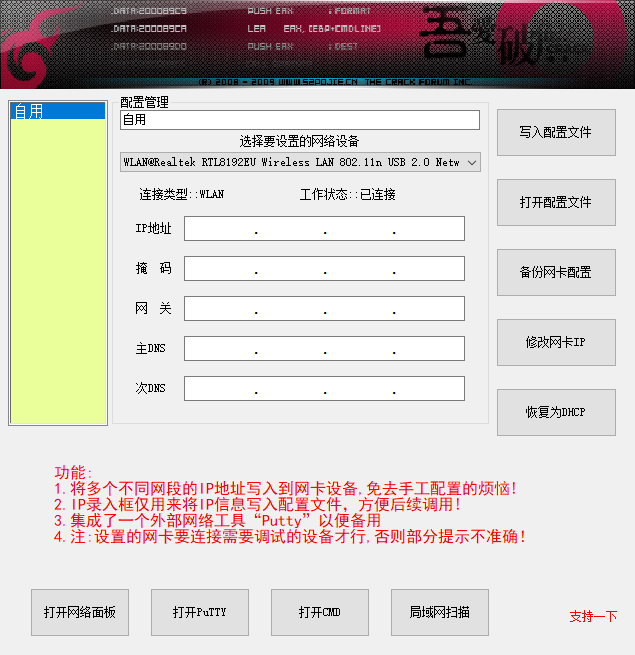Click the 次DNS input field
The width and height of the screenshot is (635, 655).
pyautogui.click(x=324, y=389)
